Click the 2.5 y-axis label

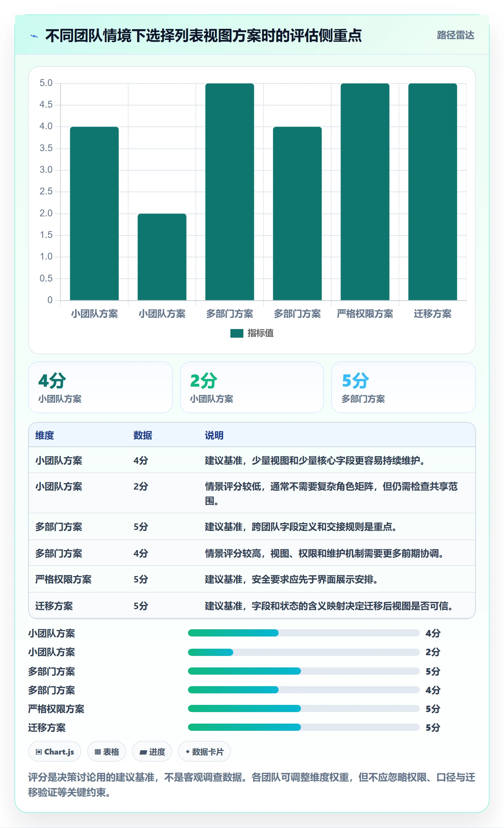pyautogui.click(x=46, y=192)
